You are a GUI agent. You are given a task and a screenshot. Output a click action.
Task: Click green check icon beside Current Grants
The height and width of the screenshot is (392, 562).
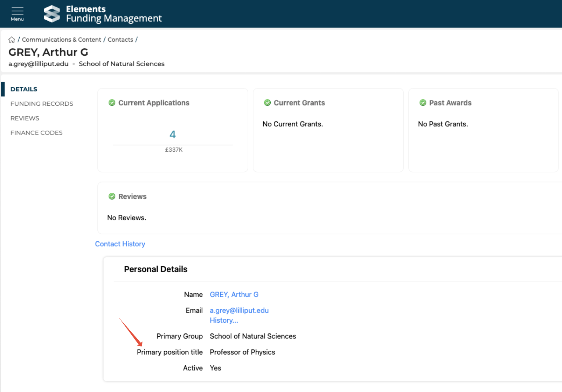[267, 103]
